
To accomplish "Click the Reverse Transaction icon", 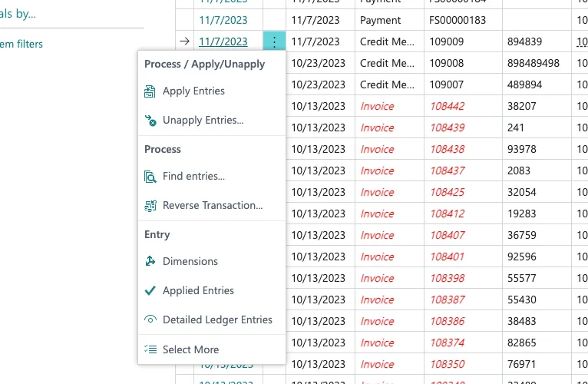I will point(150,206).
